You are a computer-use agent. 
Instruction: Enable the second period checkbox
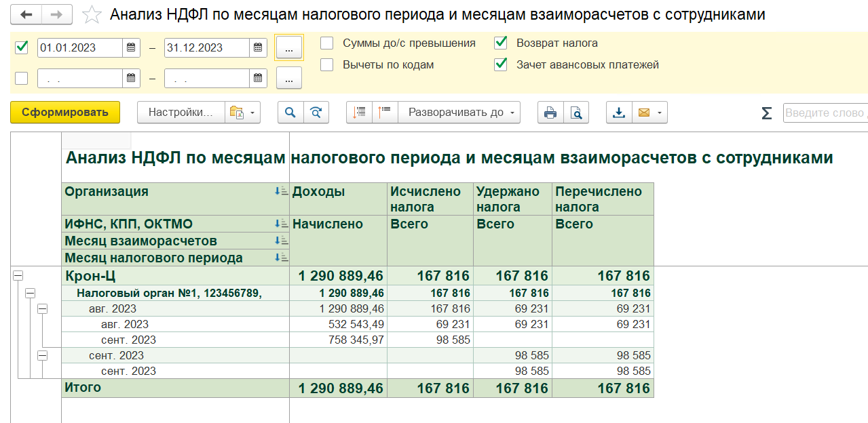coord(22,78)
